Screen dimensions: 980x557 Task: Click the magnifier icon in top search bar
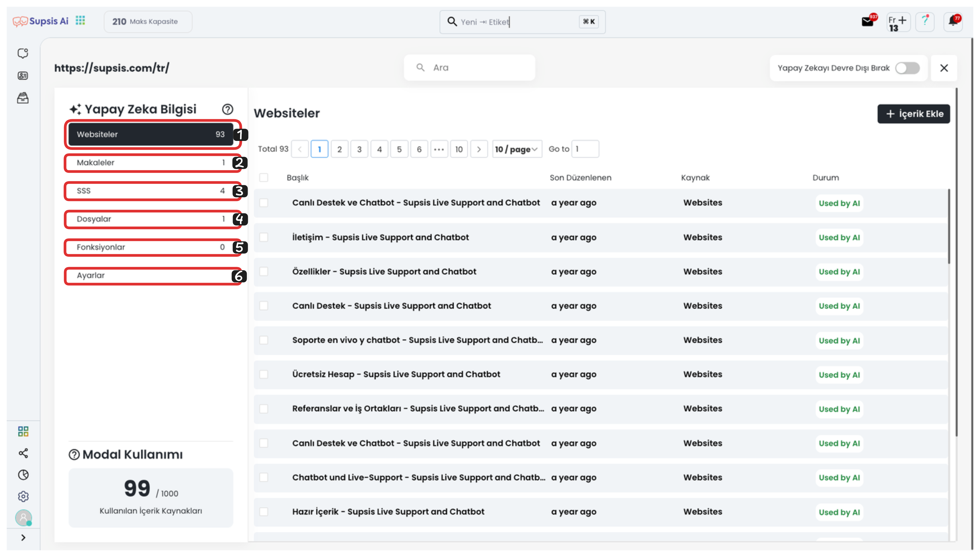coord(452,21)
